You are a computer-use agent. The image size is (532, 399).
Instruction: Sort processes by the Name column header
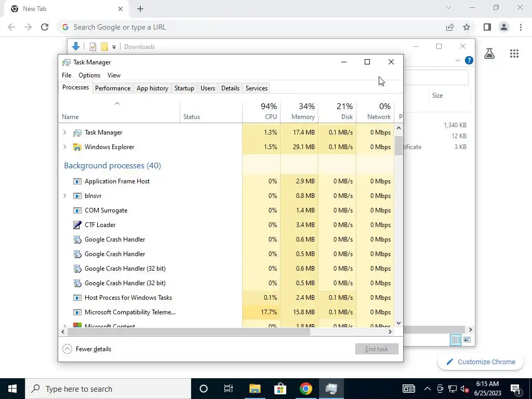pyautogui.click(x=119, y=111)
